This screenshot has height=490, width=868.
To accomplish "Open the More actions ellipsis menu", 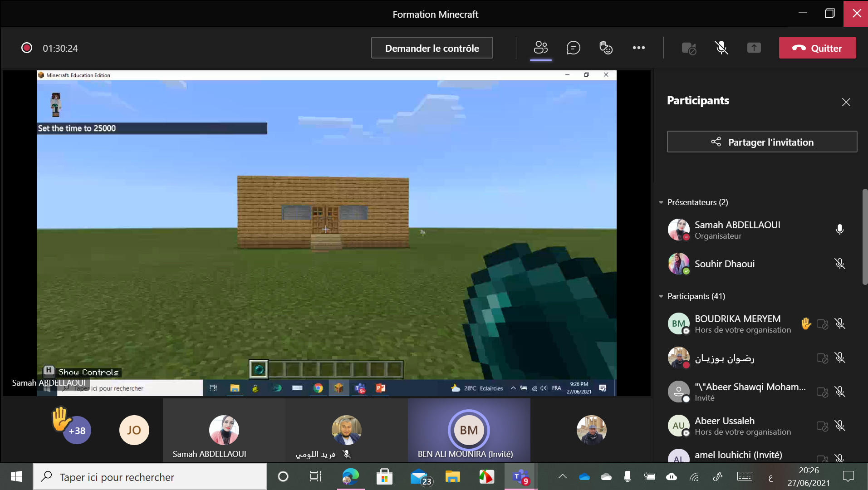I will 638,48.
